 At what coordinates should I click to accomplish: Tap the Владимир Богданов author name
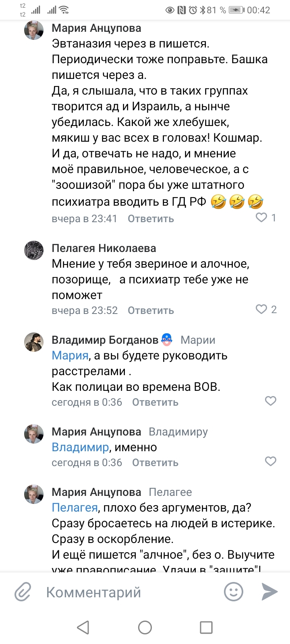tap(105, 340)
